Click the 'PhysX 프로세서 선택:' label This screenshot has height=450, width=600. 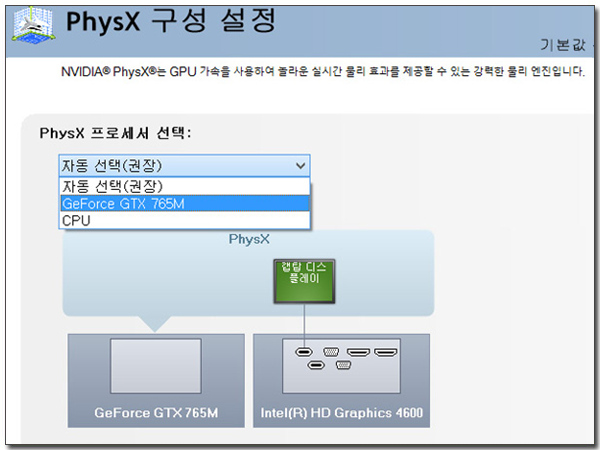[115, 133]
